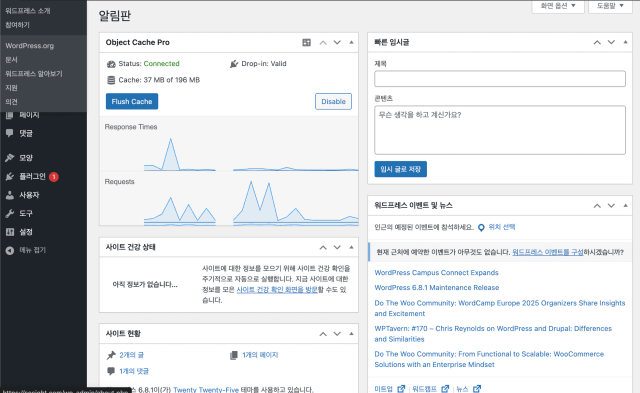The image size is (640, 393).
Task: Save draft with 임시 글로 저장
Action: pos(400,169)
